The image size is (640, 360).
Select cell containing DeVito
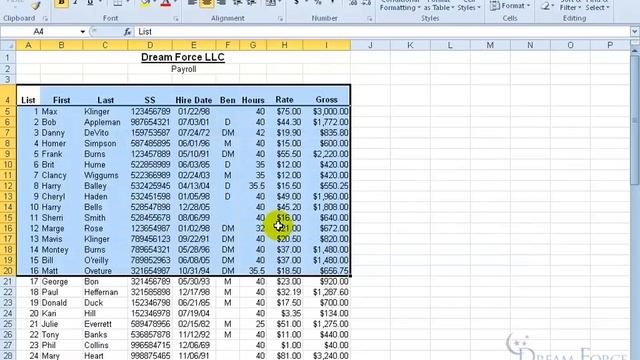pos(104,133)
